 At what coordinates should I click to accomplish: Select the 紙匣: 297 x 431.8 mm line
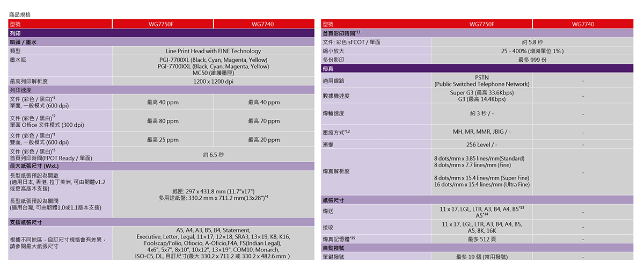click(x=213, y=191)
